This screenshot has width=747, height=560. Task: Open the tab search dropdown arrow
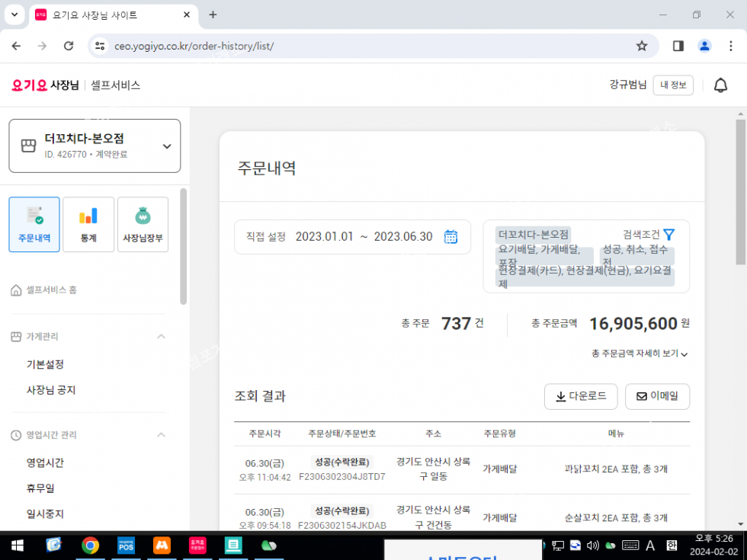[14, 14]
